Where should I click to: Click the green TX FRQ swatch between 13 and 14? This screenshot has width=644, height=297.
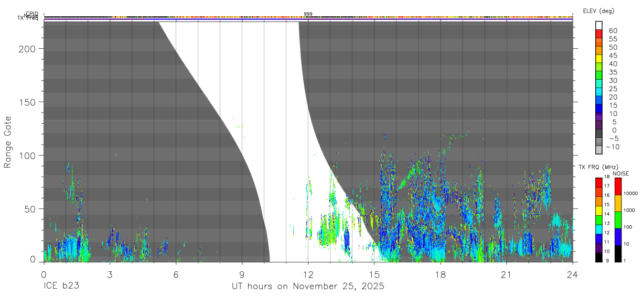pyautogui.click(x=599, y=220)
